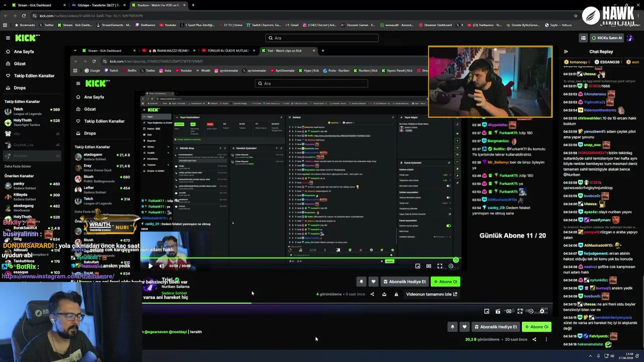Open the user avatar beside KICKs Satın Al
The image size is (644, 362).
630,38
